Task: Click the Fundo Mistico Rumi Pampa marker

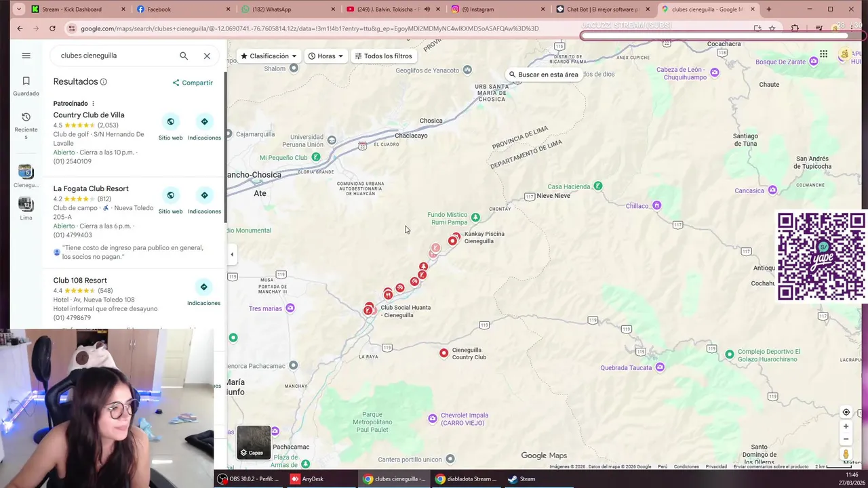Action: coord(475,218)
